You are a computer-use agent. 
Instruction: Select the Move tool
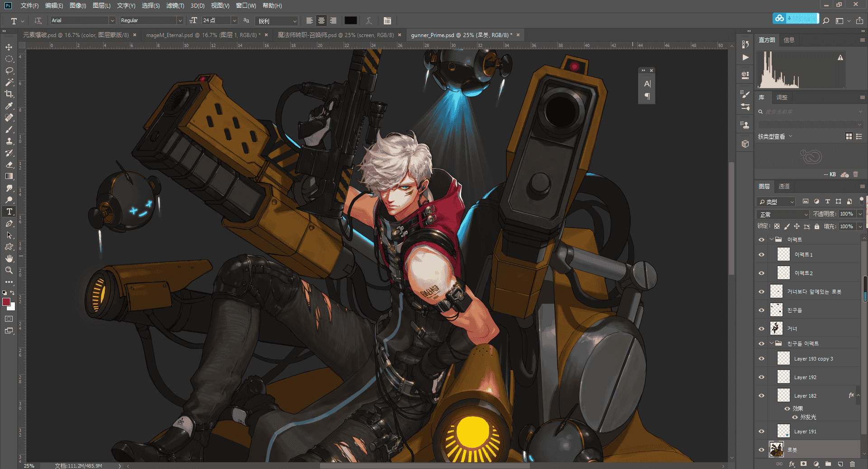point(9,47)
